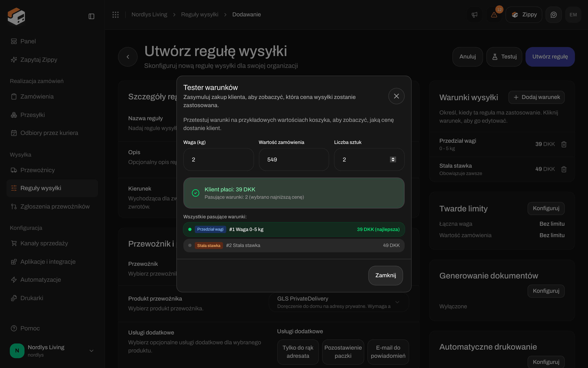The height and width of the screenshot is (368, 588).
Task: Open the chat support icon
Action: (x=553, y=15)
